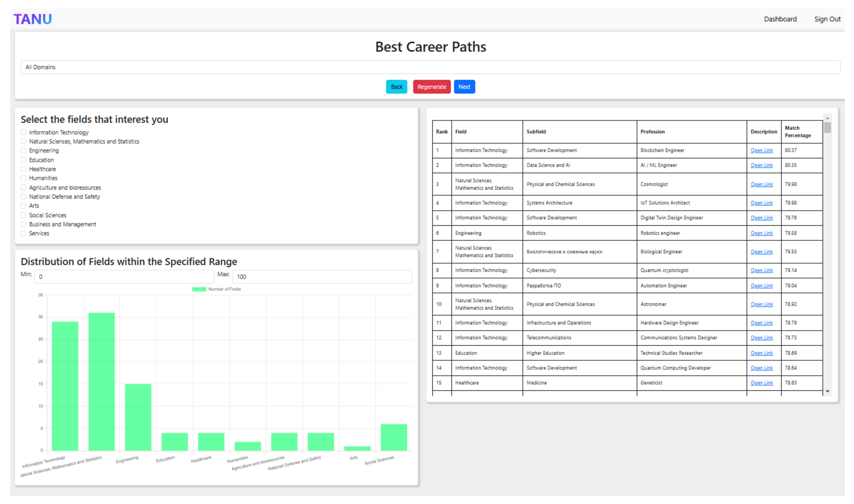The width and height of the screenshot is (854, 504).
Task: Click the red Regenerate button
Action: click(431, 87)
